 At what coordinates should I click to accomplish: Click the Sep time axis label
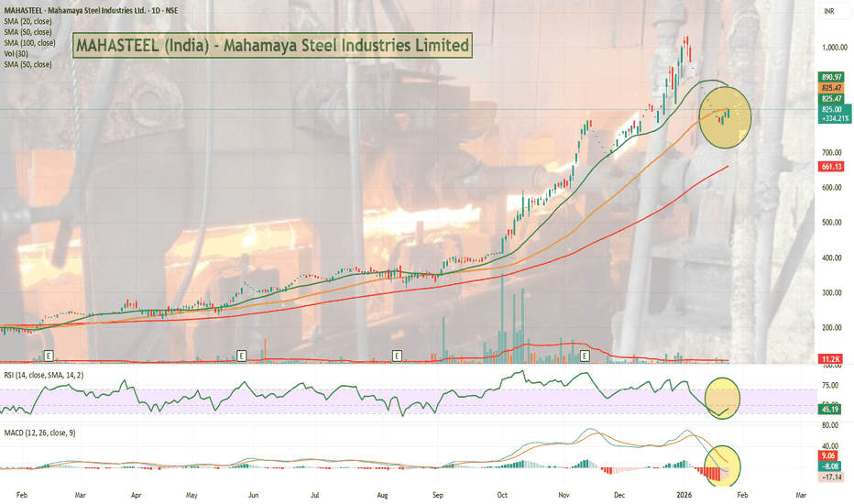point(438,495)
